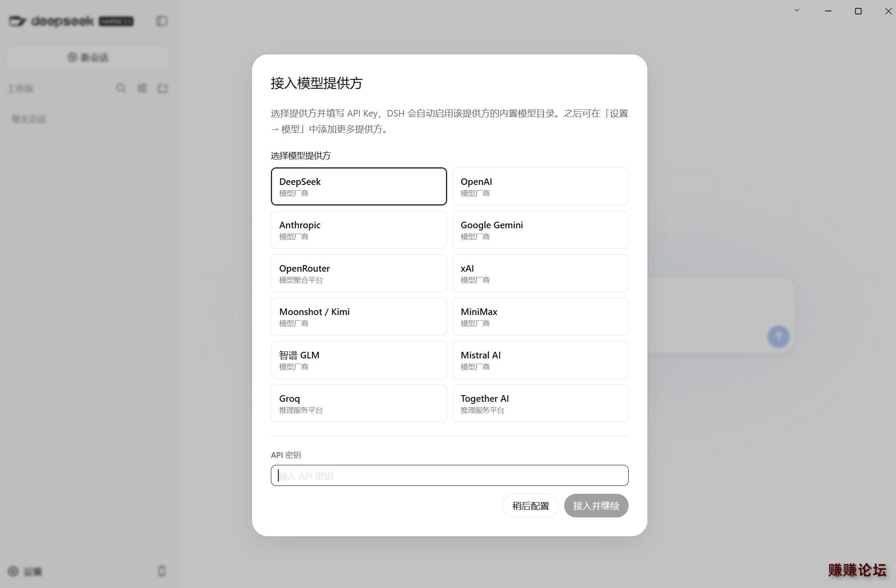Select the MiniMax provider card
This screenshot has width=896, height=588.
(540, 316)
